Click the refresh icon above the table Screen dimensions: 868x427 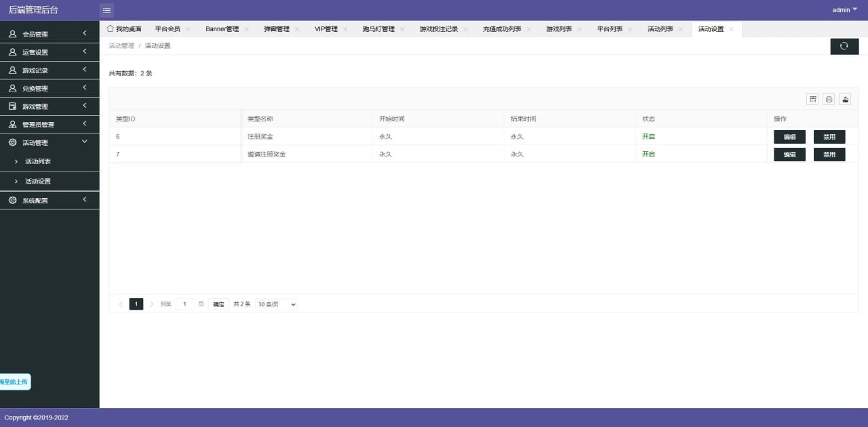coord(844,46)
